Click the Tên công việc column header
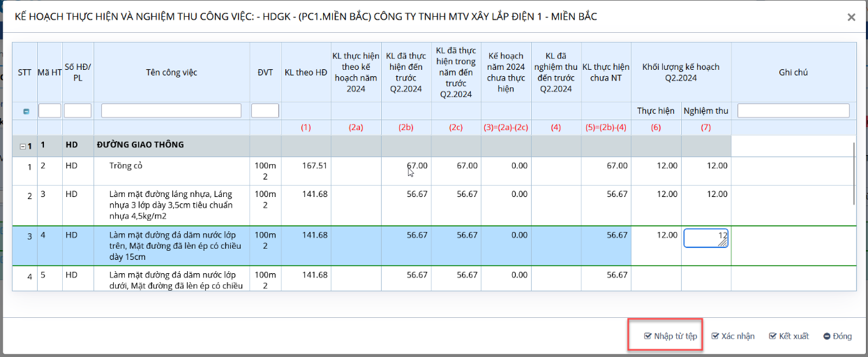The height and width of the screenshot is (357, 868). click(x=172, y=73)
